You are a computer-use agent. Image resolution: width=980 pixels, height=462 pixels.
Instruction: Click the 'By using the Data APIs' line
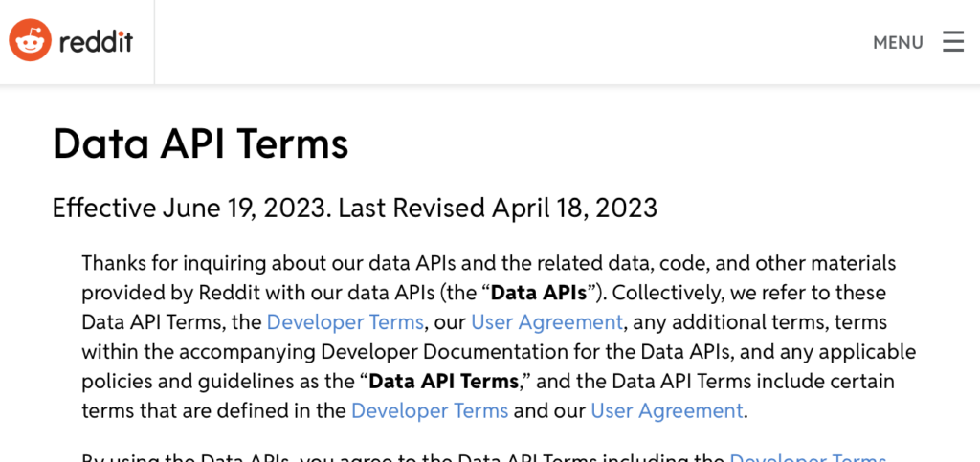(484, 457)
